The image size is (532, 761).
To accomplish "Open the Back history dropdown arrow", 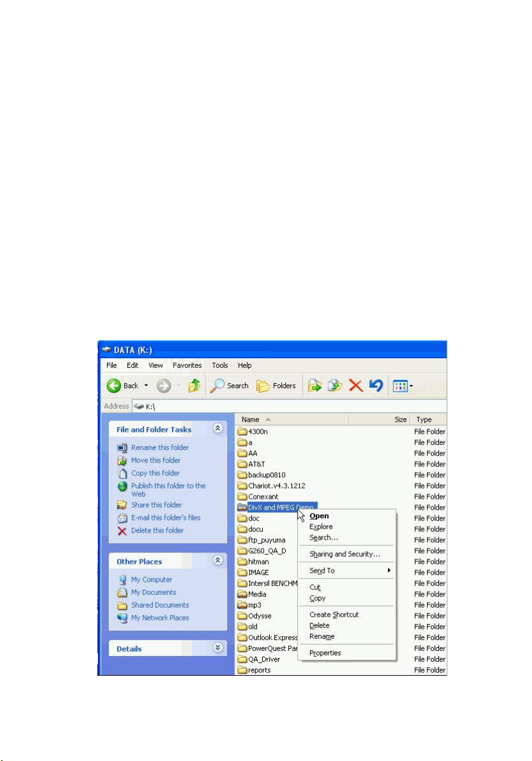I will (x=146, y=386).
